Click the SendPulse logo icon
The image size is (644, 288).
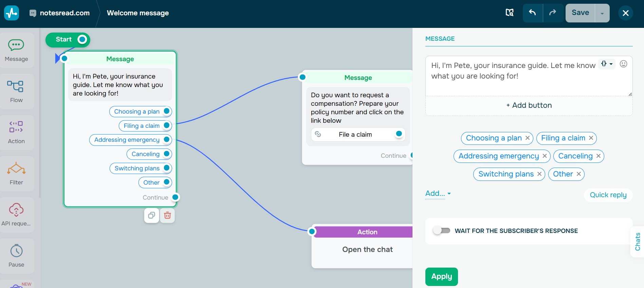pyautogui.click(x=12, y=13)
